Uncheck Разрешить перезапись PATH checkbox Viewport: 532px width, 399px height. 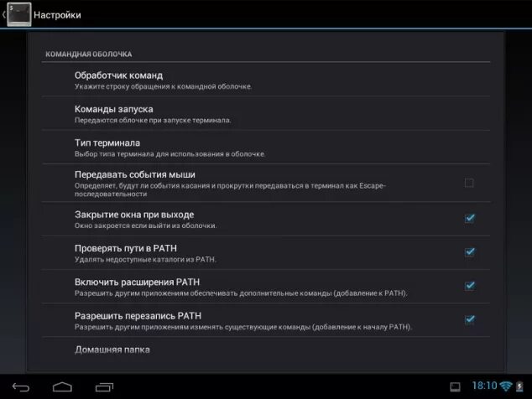[x=470, y=319]
